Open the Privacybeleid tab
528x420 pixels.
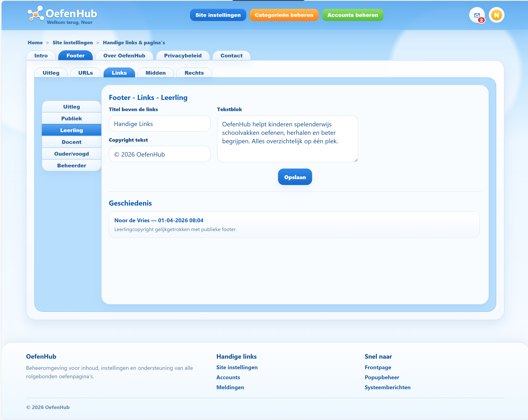pyautogui.click(x=183, y=55)
